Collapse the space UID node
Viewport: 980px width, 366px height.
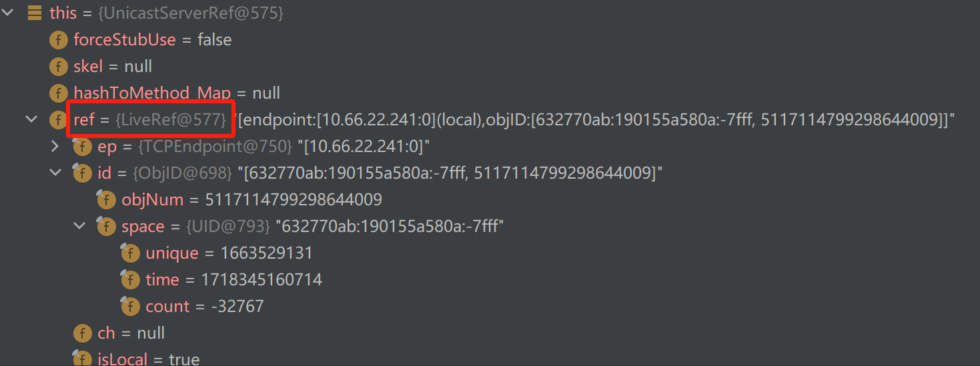point(79,227)
